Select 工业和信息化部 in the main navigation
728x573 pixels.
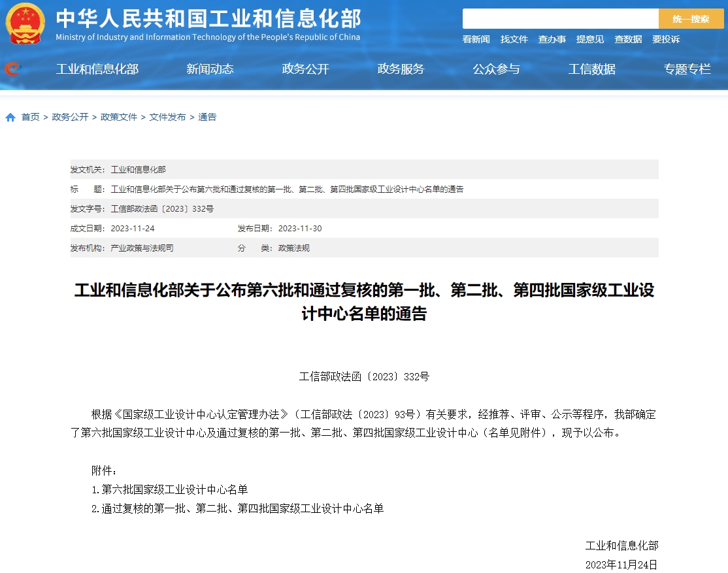point(97,69)
